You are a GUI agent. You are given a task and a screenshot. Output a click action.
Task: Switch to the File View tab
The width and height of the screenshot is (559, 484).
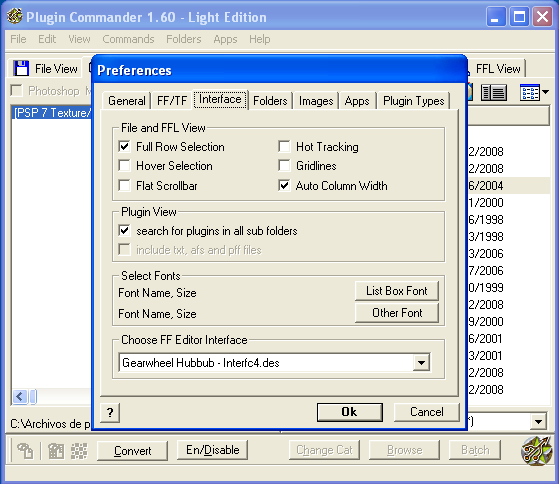coord(46,68)
